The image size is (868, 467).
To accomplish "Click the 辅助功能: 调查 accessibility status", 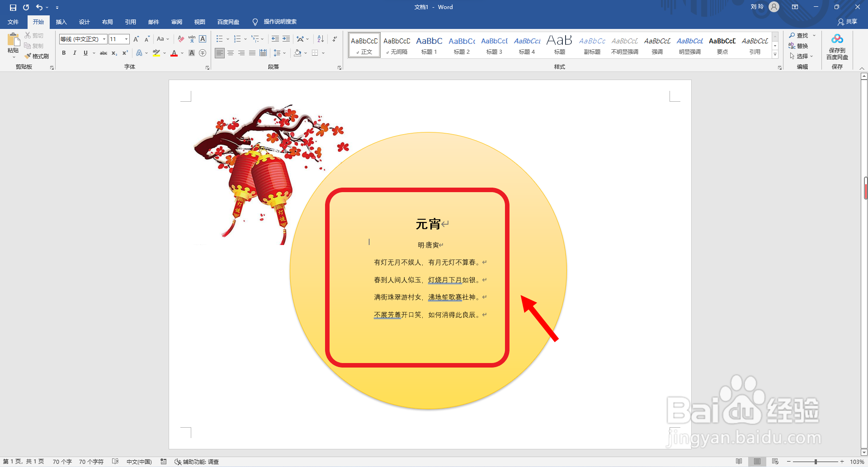I will (x=197, y=462).
